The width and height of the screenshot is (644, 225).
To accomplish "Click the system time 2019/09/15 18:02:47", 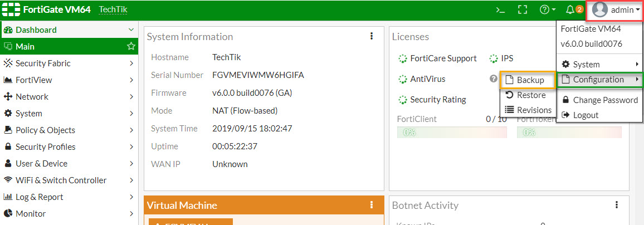I will [x=252, y=129].
